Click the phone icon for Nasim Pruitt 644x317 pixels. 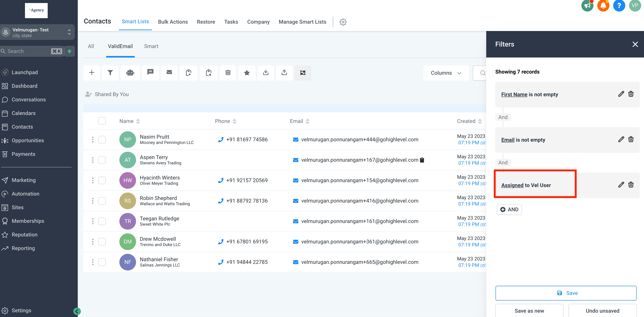coord(221,140)
